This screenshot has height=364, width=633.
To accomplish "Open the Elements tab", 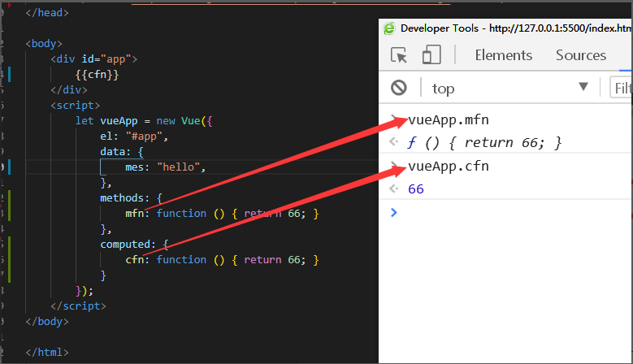I will coord(504,55).
